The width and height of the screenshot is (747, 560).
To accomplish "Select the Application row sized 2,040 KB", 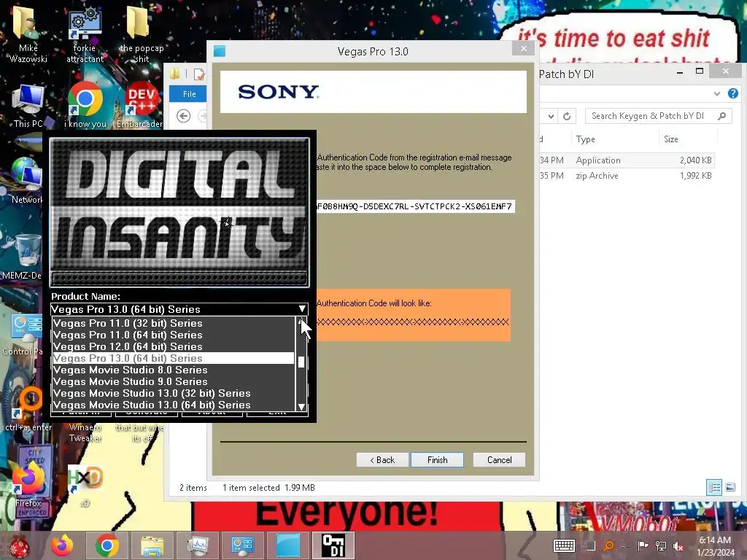I will 627,160.
